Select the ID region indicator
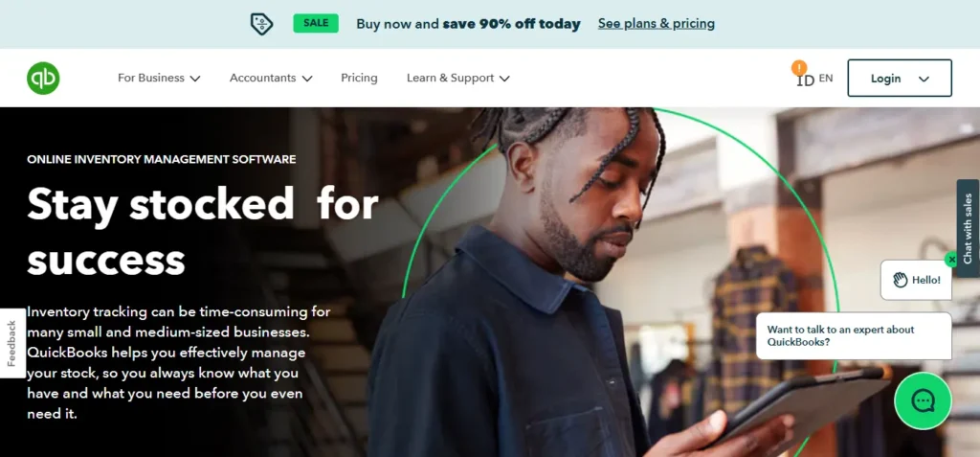The height and width of the screenshot is (457, 980). click(x=806, y=80)
